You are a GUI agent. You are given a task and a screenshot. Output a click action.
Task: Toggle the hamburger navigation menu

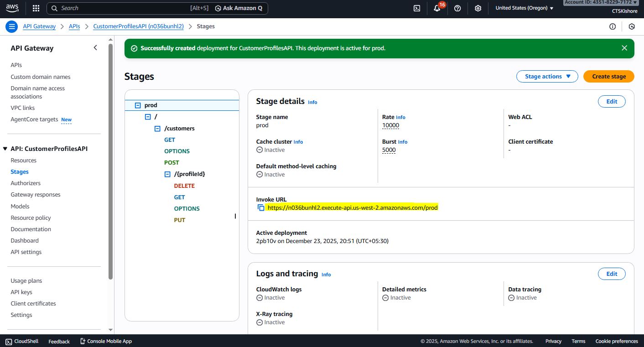(x=11, y=26)
